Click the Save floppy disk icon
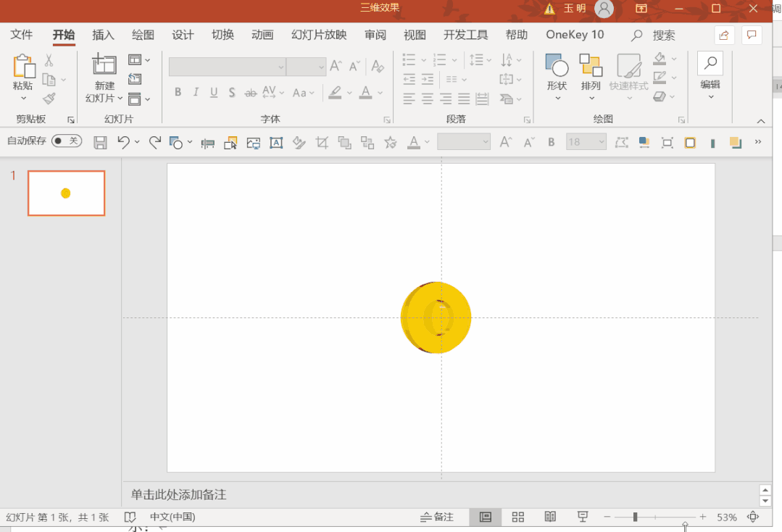This screenshot has height=532, width=782. tap(101, 143)
